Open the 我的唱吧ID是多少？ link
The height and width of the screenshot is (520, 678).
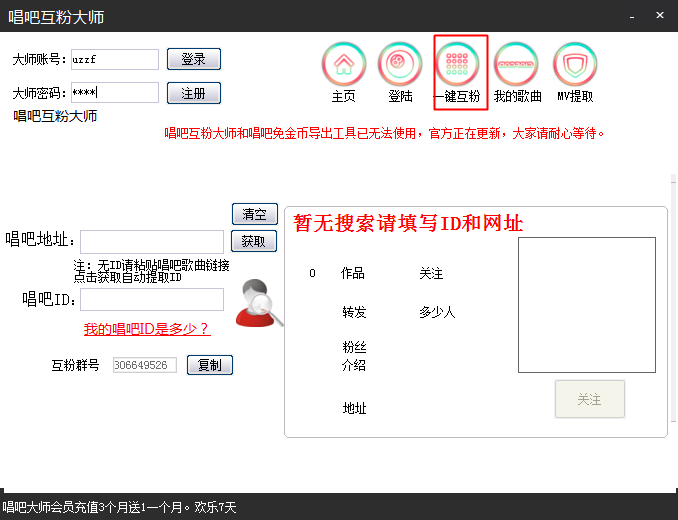click(147, 329)
